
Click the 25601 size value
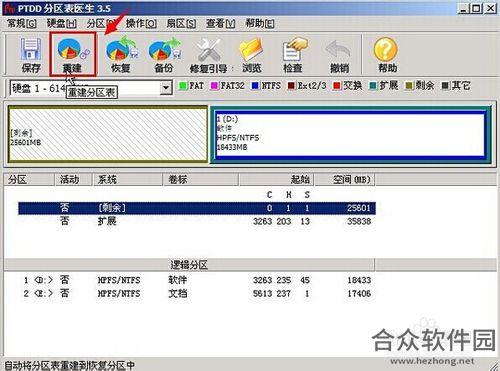359,208
